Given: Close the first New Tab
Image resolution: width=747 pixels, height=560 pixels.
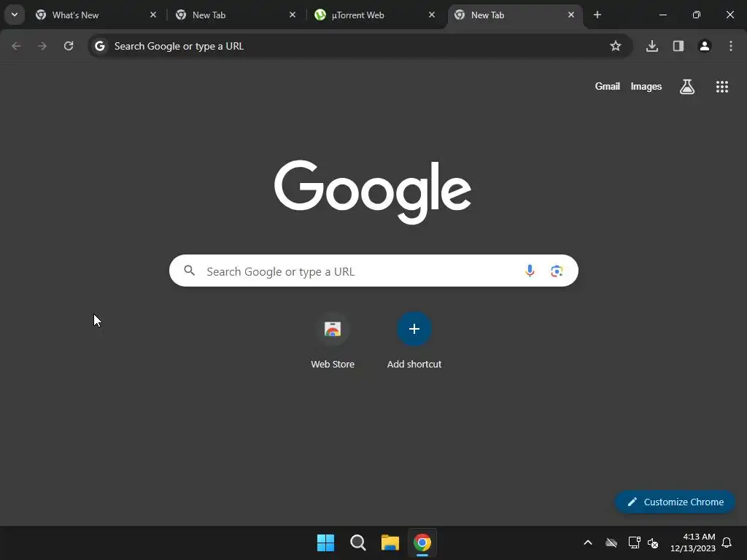Looking at the screenshot, I should coord(293,15).
